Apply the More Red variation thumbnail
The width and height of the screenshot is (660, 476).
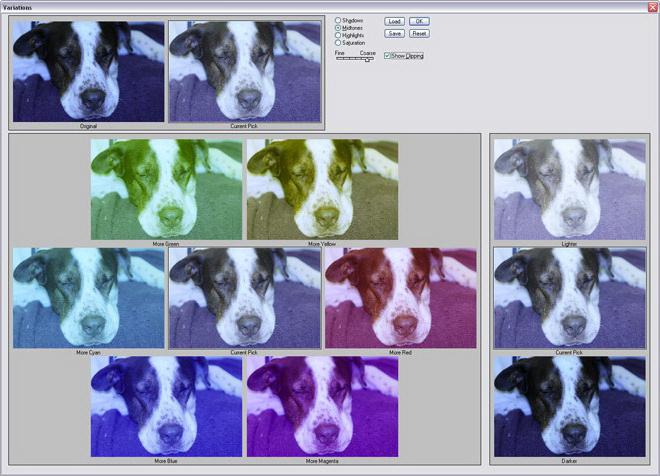(401, 298)
